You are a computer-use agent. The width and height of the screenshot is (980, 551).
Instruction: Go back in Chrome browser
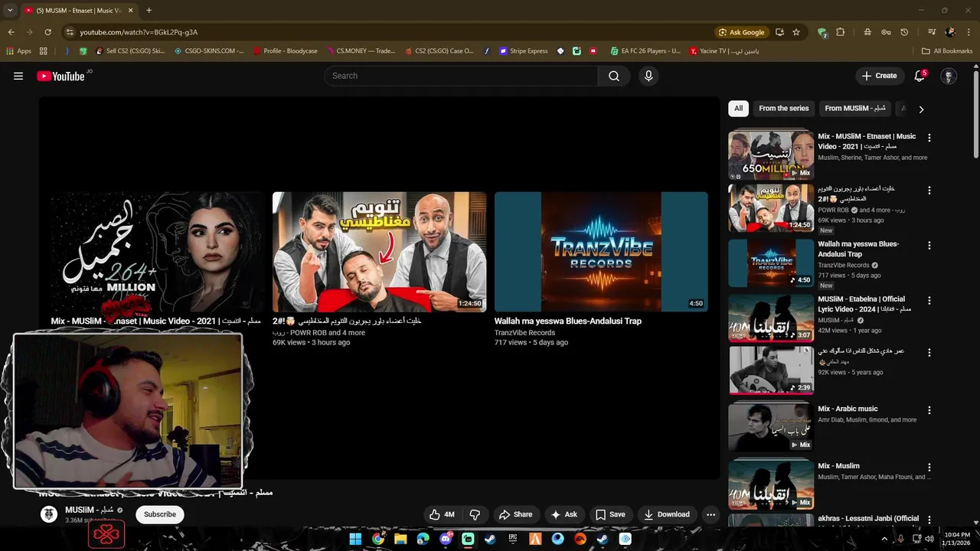(11, 32)
